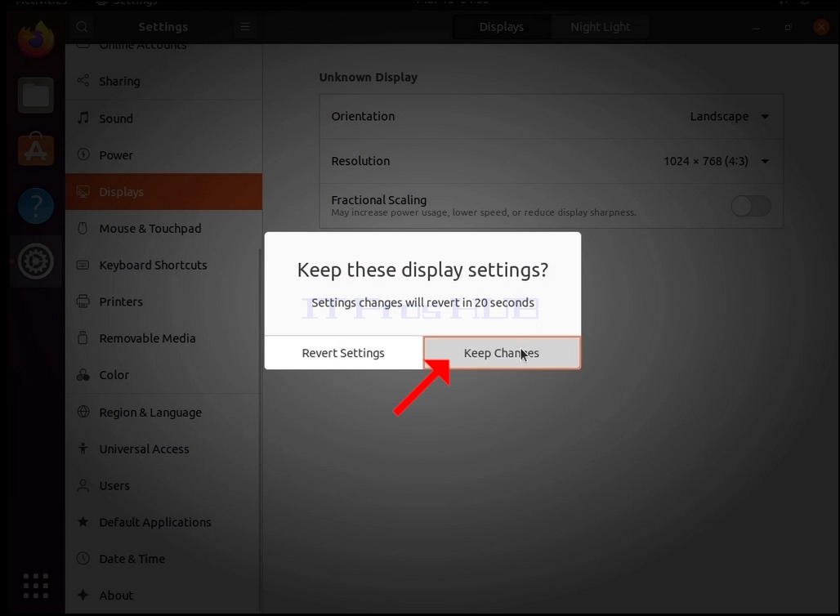Screen dimensions: 840x616
Task: Click the Keep Changes button
Action: point(502,352)
